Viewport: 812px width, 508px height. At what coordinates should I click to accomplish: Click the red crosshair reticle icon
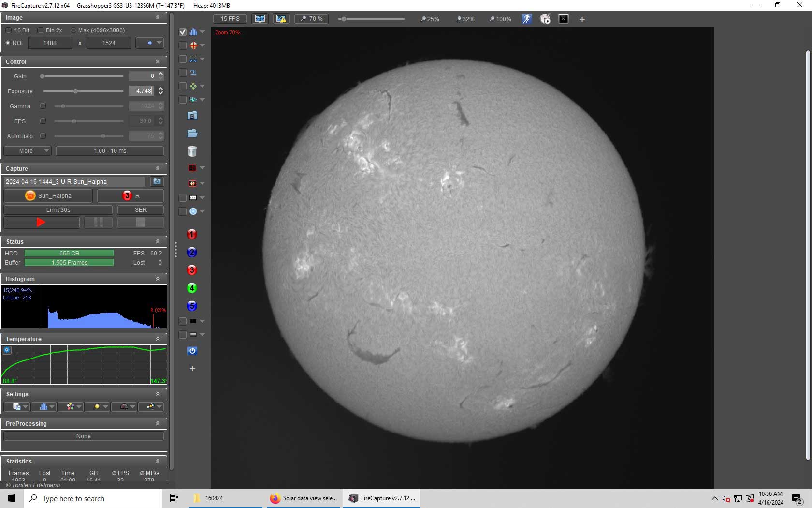coord(193,45)
